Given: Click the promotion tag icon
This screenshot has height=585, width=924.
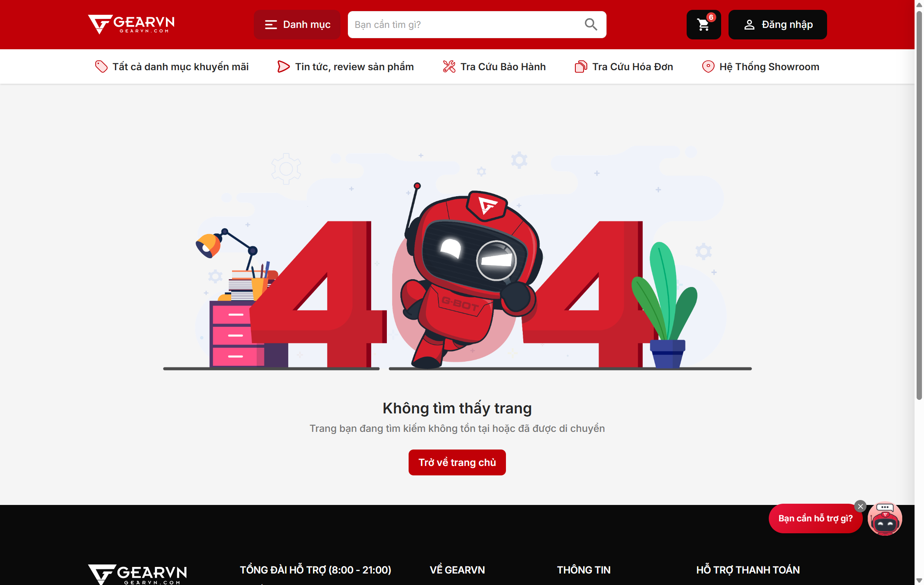Looking at the screenshot, I should coord(101,67).
